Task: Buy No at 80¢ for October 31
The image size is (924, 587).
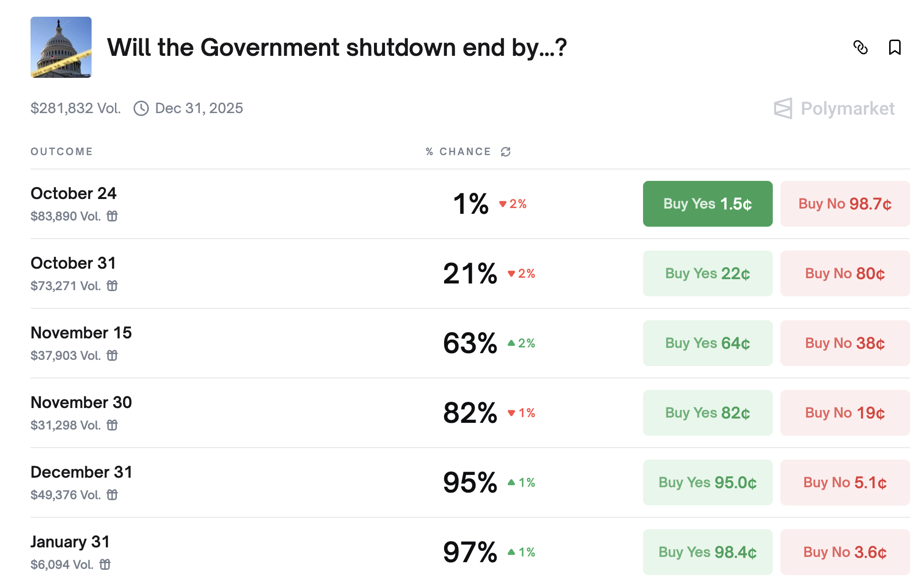Action: (x=845, y=273)
